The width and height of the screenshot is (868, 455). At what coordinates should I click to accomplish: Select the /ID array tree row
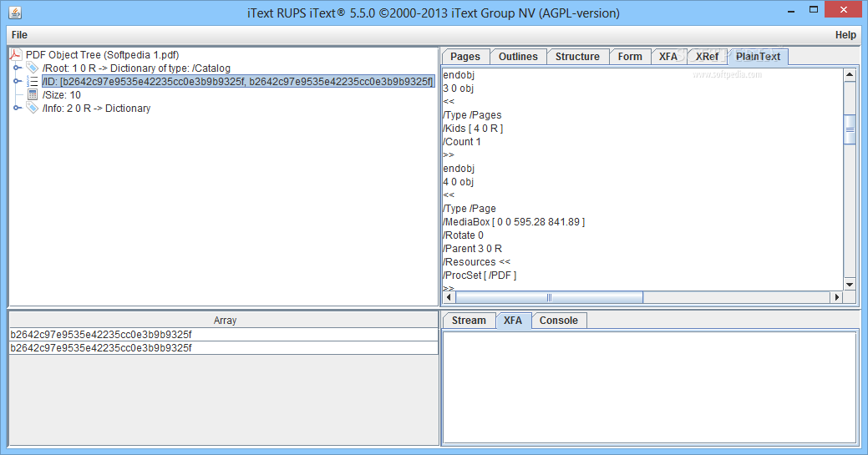(x=238, y=81)
